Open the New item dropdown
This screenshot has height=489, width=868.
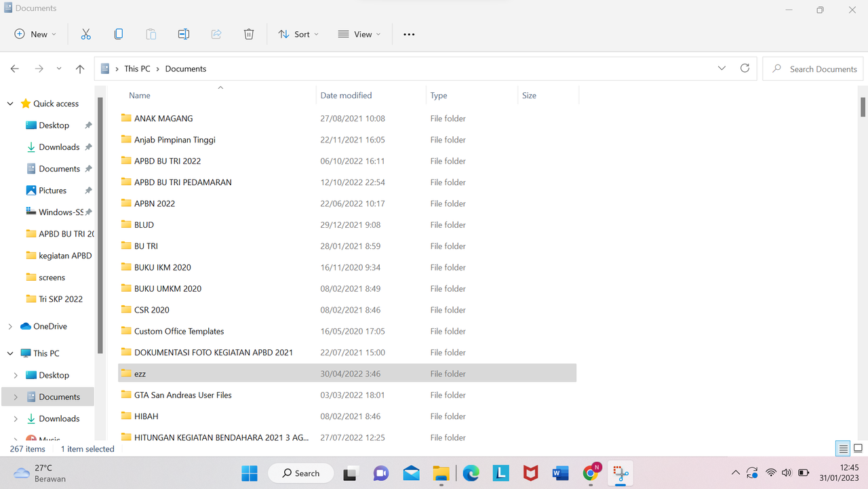point(35,34)
